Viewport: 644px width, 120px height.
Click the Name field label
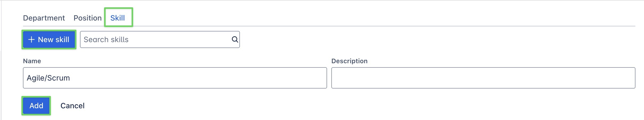tap(32, 61)
